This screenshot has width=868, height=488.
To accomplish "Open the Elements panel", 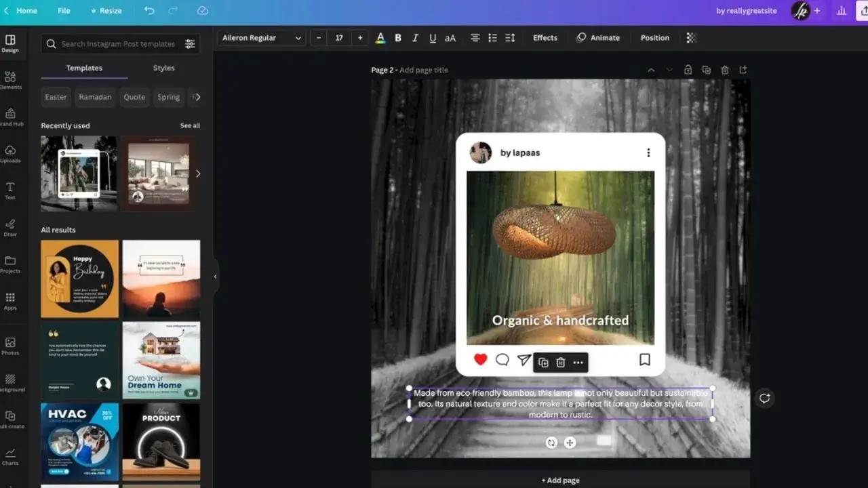I will pyautogui.click(x=10, y=80).
